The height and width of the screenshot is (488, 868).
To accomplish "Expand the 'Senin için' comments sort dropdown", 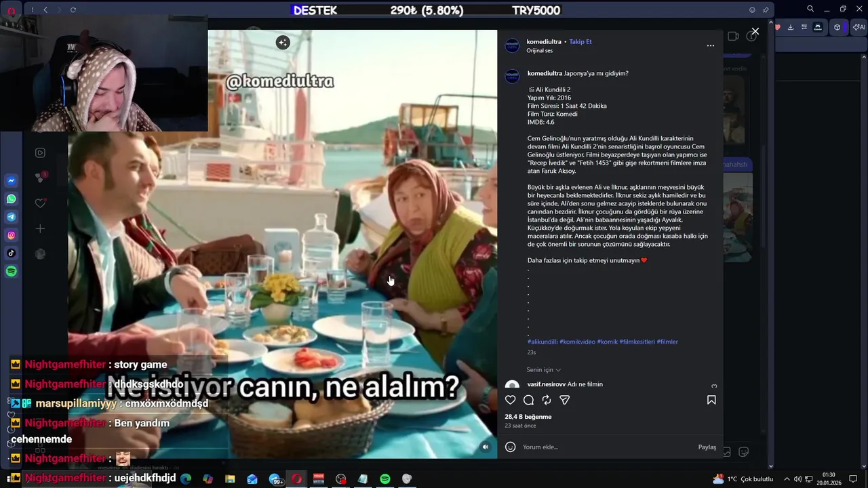I will (544, 370).
